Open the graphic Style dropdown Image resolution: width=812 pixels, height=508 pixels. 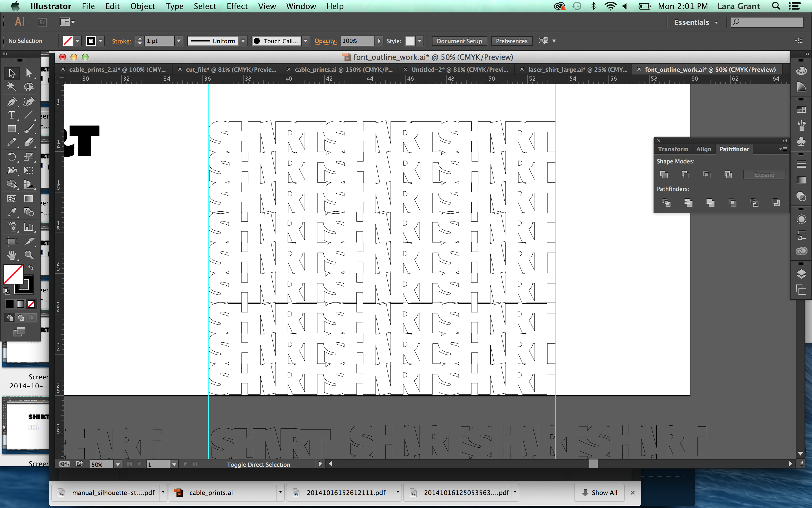tap(420, 41)
